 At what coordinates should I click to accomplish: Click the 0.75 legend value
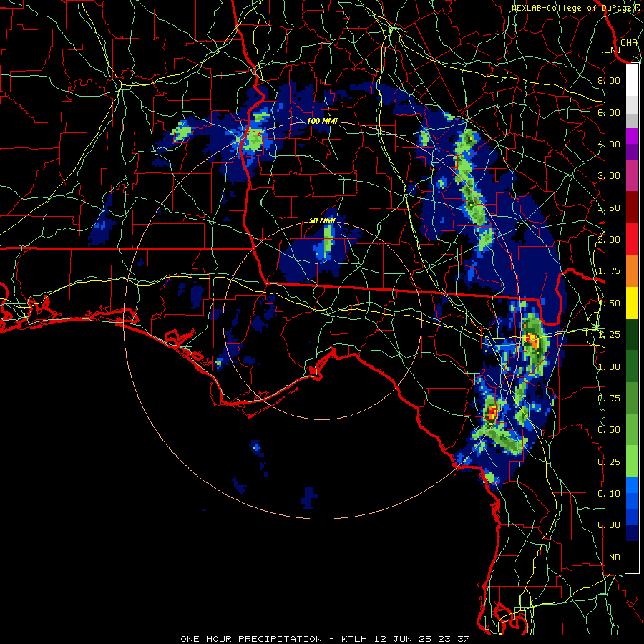pos(609,399)
